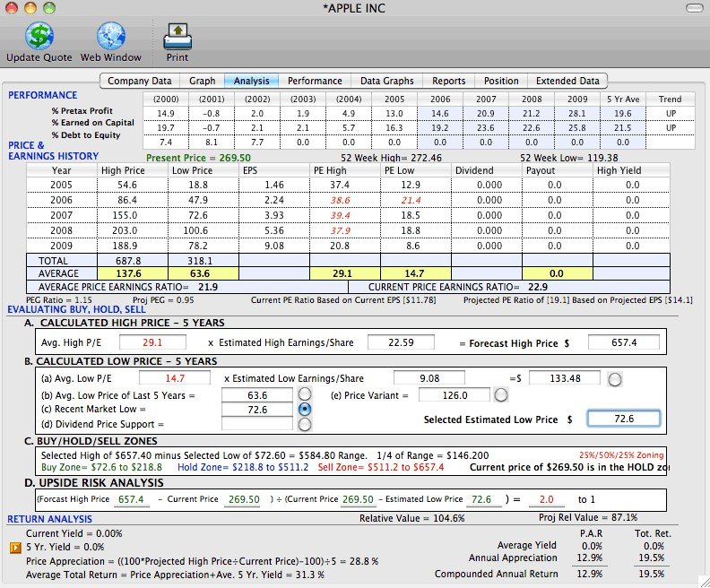
Task: Click the Avg. Low Price 63.6 field
Action: (x=257, y=395)
